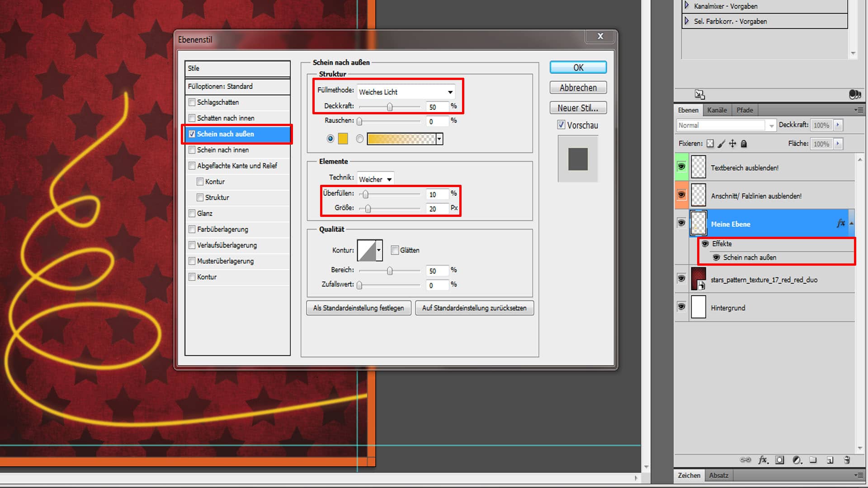Open the Technik dropdown showing Weicher
Image resolution: width=868 pixels, height=488 pixels.
(x=375, y=178)
